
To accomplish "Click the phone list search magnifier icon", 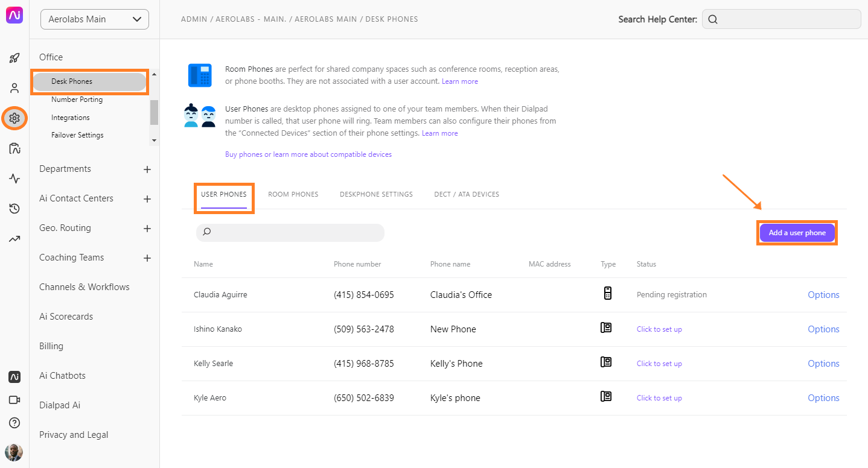I will tap(207, 232).
